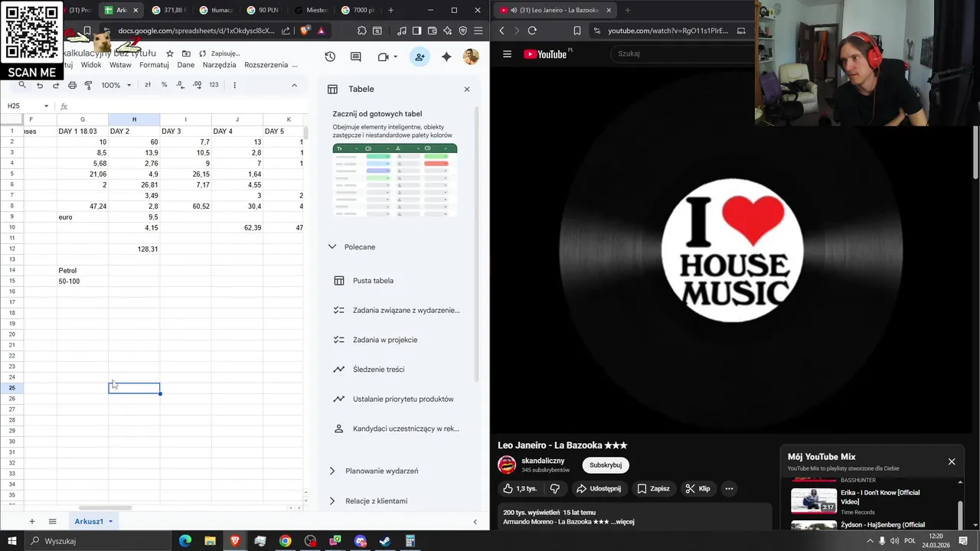
Task: Print the spreadsheet via printer icon
Action: point(72,85)
